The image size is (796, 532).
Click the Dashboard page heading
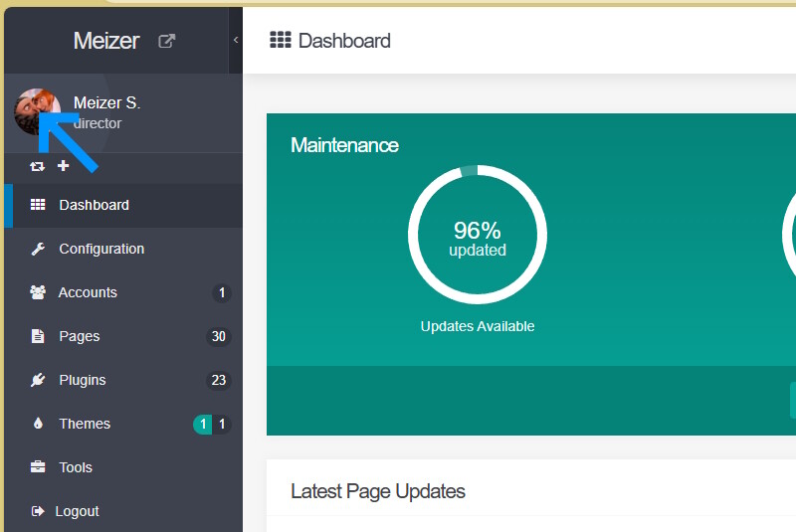tap(344, 41)
